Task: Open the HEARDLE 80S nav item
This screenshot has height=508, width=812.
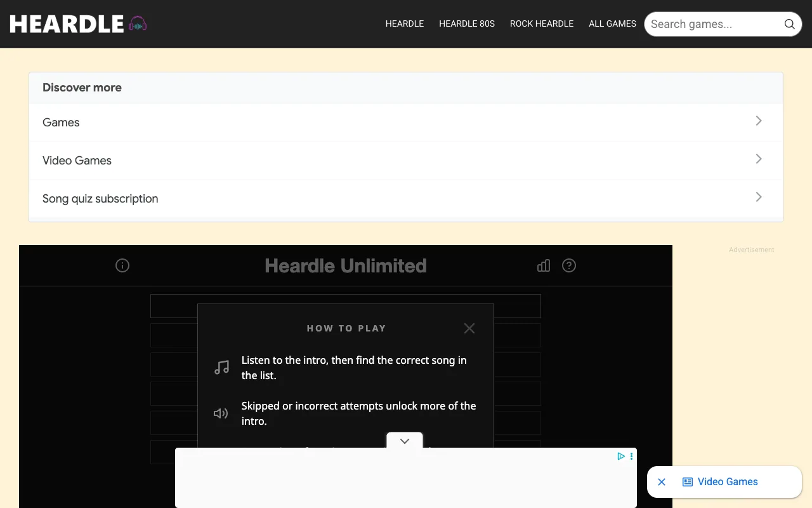Action: [x=467, y=23]
